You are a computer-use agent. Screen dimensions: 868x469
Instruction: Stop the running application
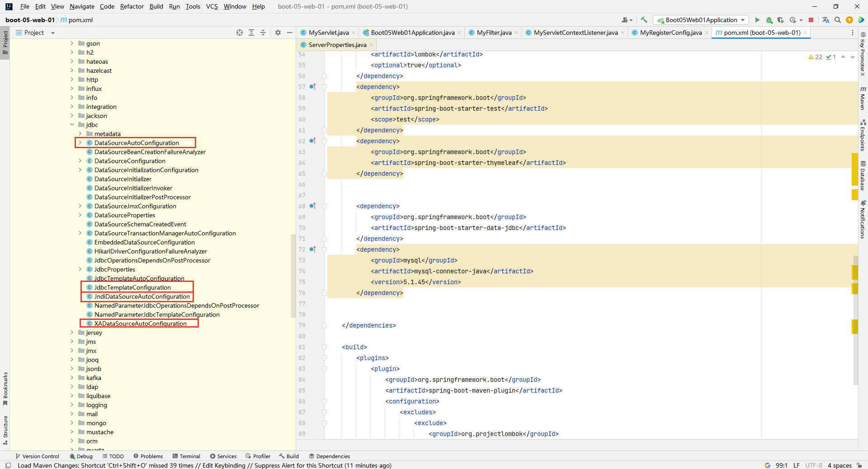(811, 20)
